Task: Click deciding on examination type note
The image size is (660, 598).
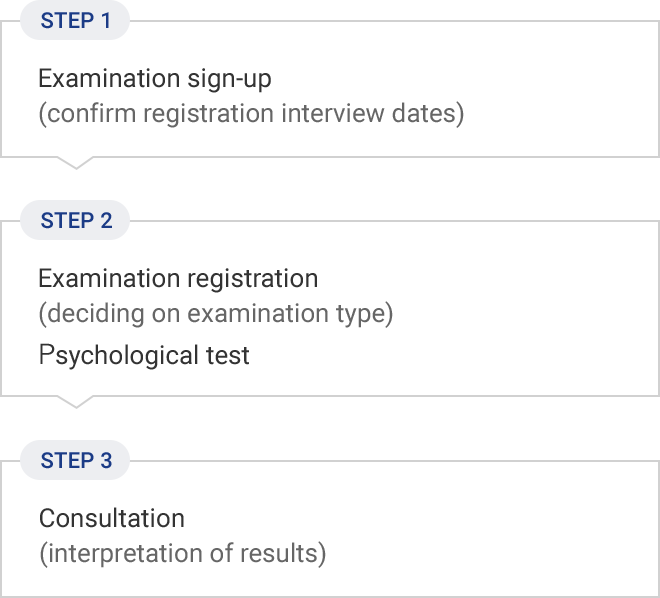Action: tap(216, 314)
